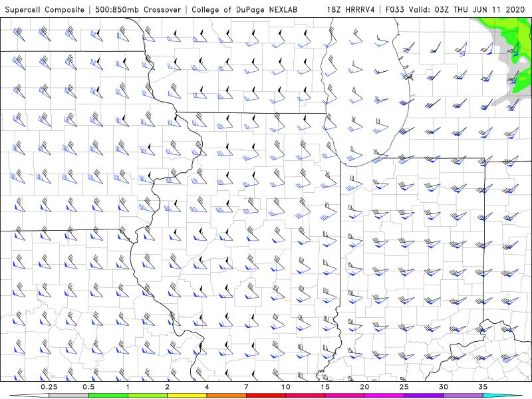Viewport: 532px width, 399px height.
Task: Click the magenta 20–25 legend segment
Action: 384,396
